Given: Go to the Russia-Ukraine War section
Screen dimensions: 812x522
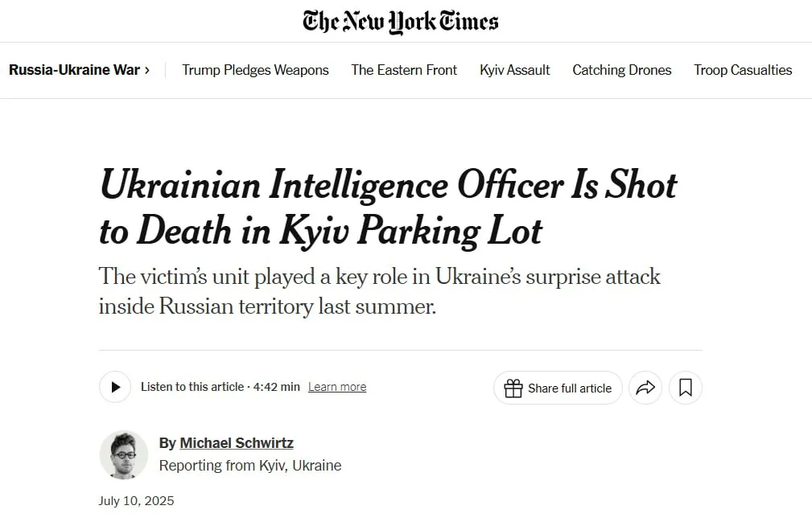Looking at the screenshot, I should coord(74,70).
